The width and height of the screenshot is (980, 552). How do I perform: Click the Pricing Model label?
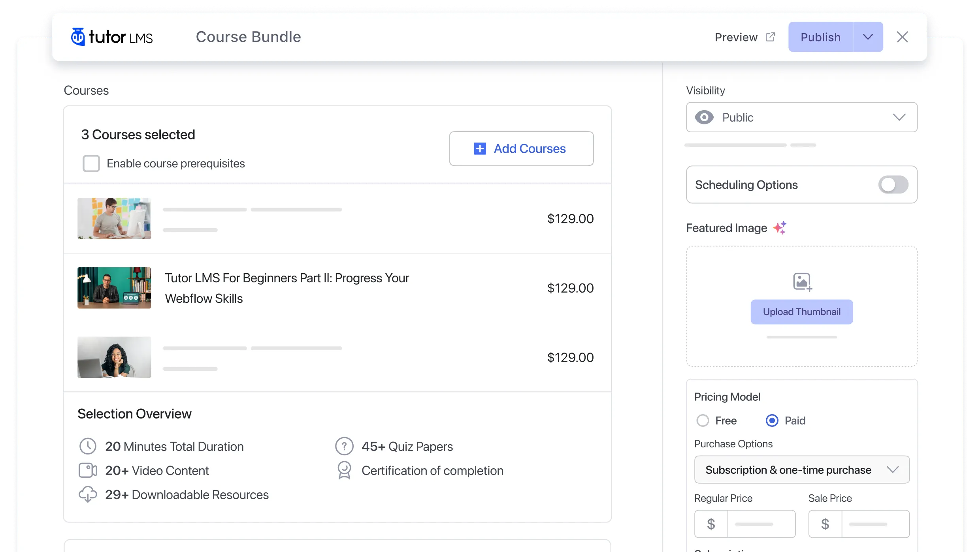pos(727,396)
